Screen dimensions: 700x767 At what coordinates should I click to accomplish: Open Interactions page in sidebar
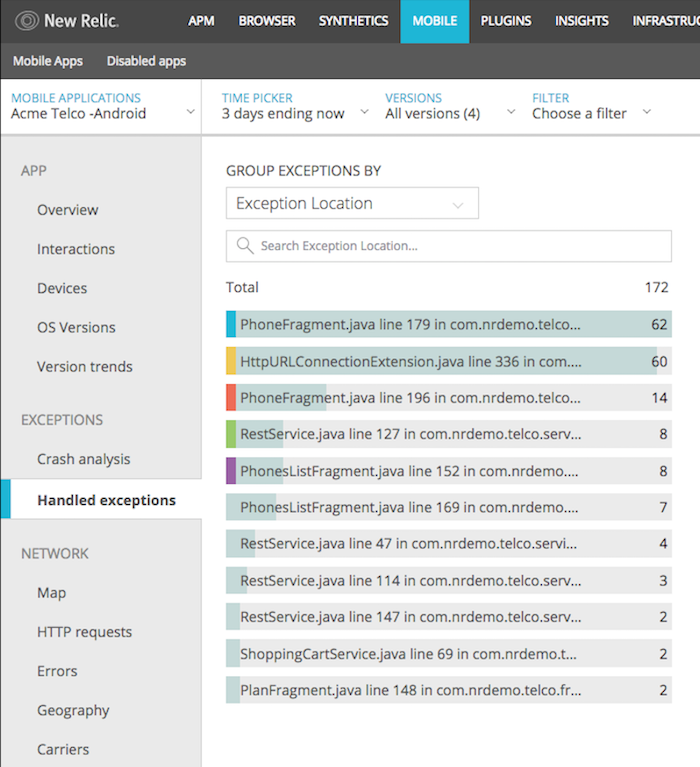click(x=76, y=249)
